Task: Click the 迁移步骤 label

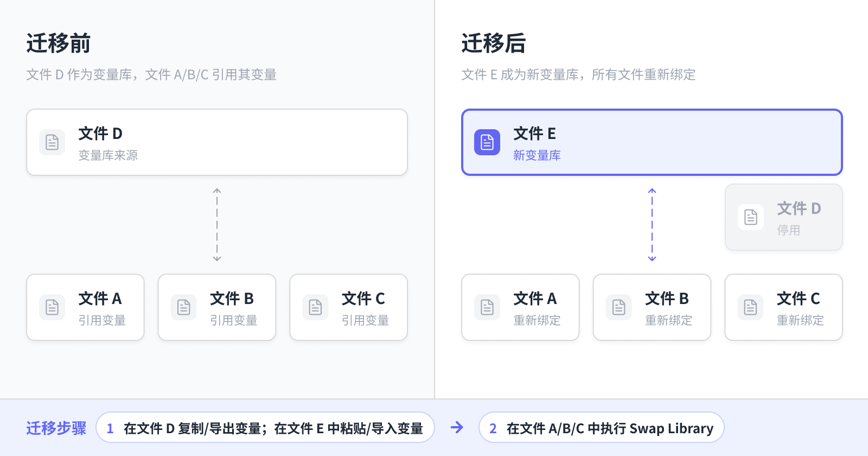Action: 56,428
